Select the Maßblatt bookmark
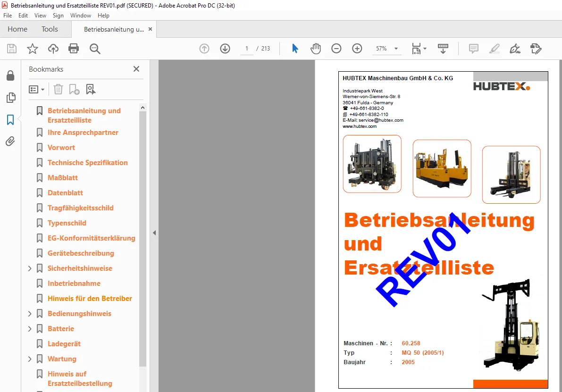Image resolution: width=562 pixels, height=392 pixels. click(x=63, y=178)
